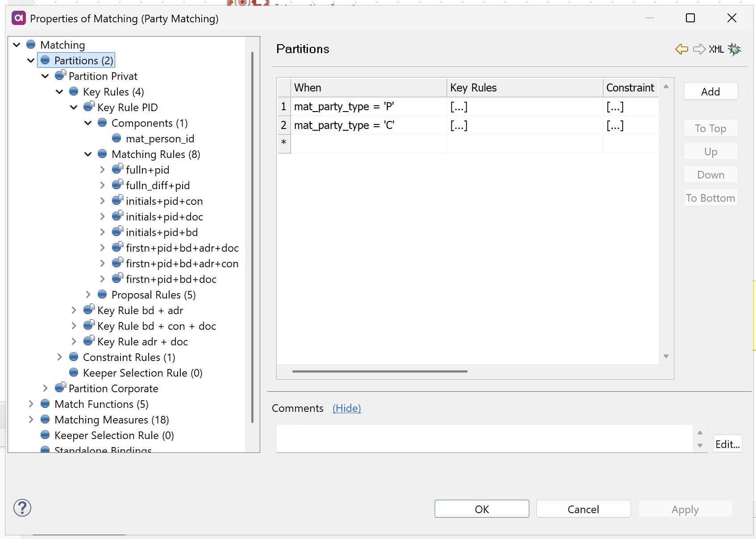Click the mat_person_id component icon
This screenshot has height=539, width=756.
(117, 138)
